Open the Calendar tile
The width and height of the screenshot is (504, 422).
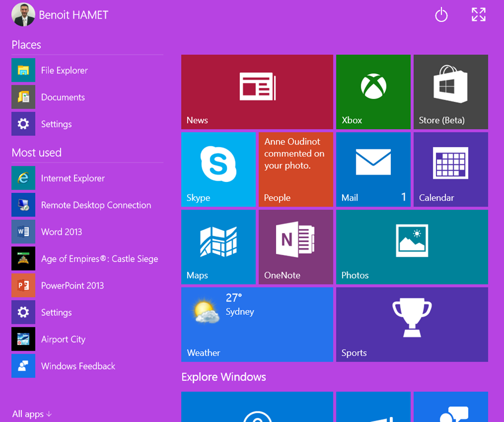[x=450, y=169]
